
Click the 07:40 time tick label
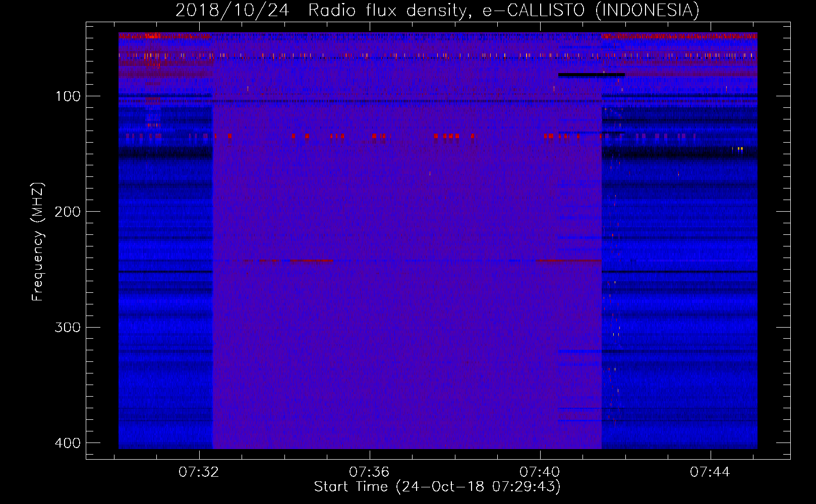(x=540, y=472)
